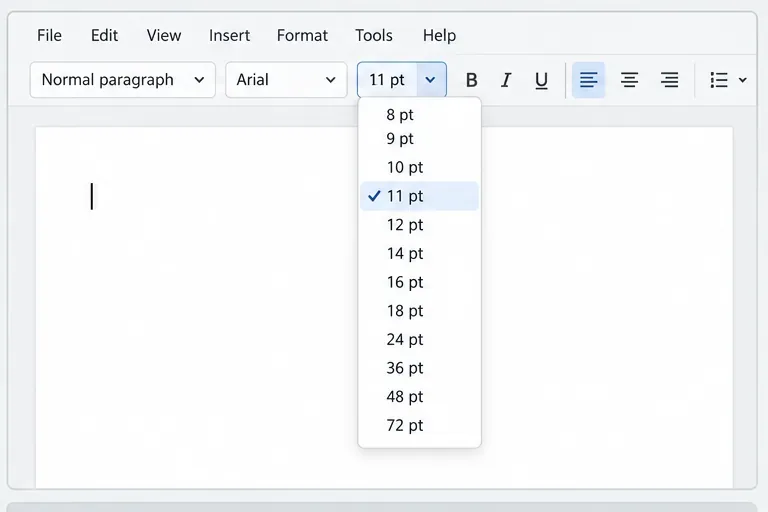Viewport: 768px width, 512px height.
Task: Open the Normal paragraph style dropdown
Action: point(122,80)
